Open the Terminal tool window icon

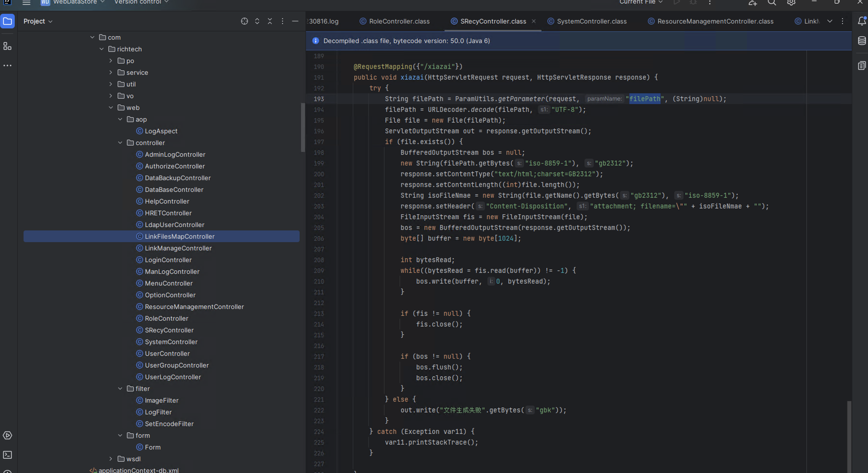7,455
